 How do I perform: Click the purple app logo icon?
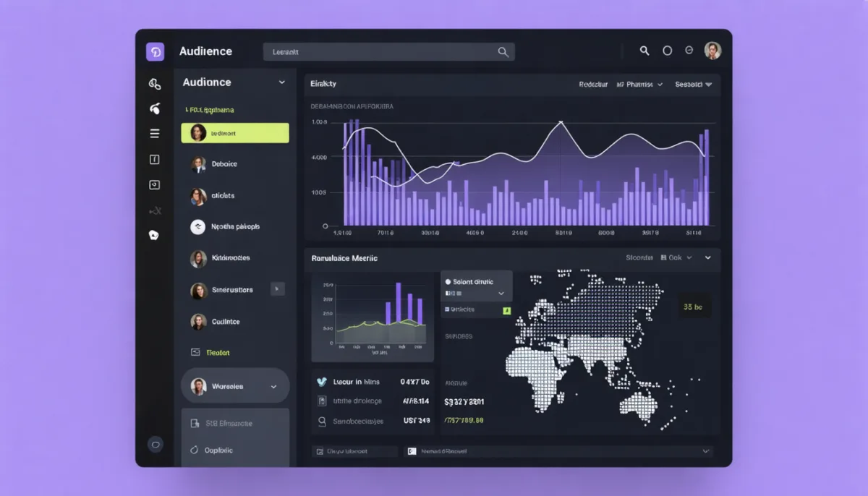155,51
